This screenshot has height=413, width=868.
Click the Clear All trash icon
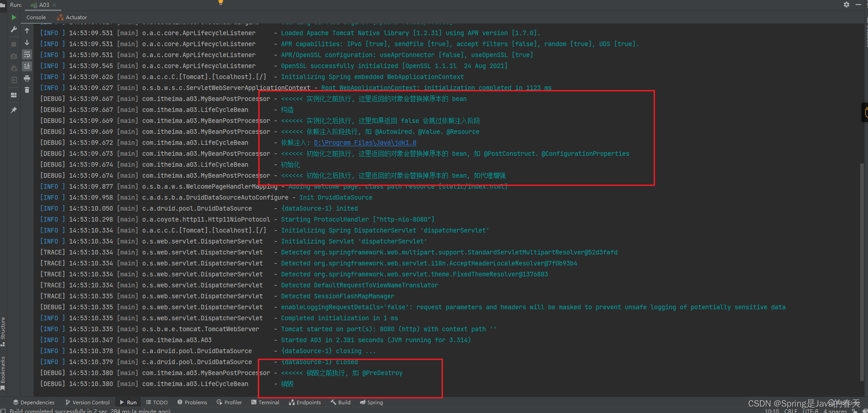[27, 90]
